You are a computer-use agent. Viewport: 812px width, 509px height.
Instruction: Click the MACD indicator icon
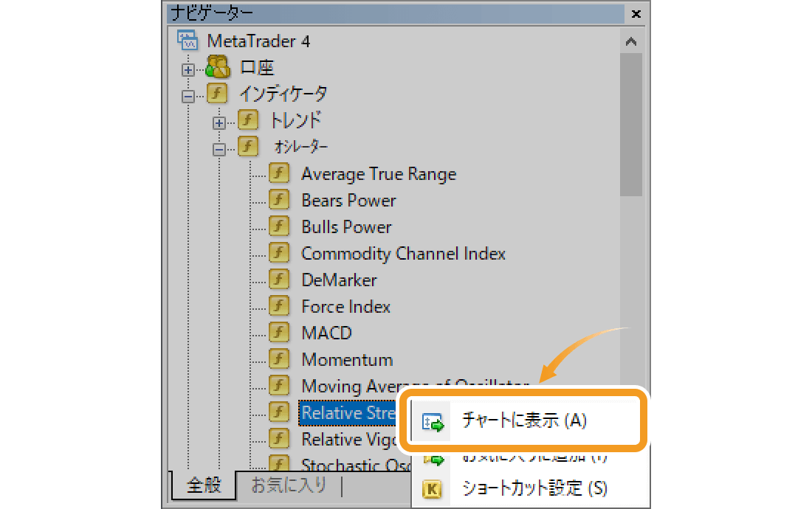point(279,333)
